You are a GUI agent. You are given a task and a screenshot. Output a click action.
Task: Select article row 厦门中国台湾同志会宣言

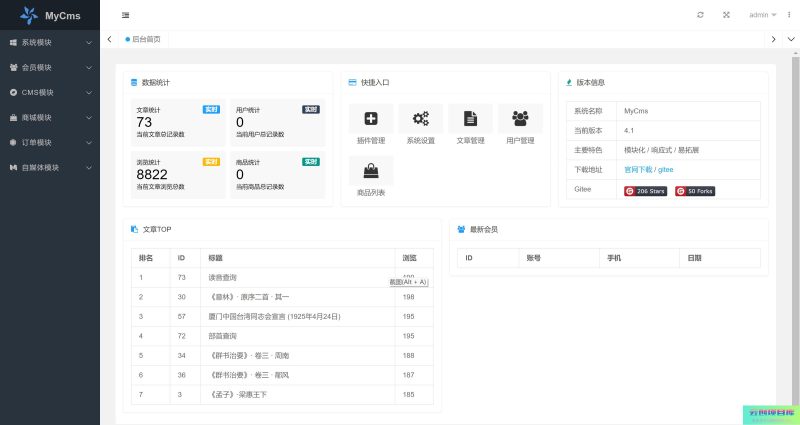282,316
